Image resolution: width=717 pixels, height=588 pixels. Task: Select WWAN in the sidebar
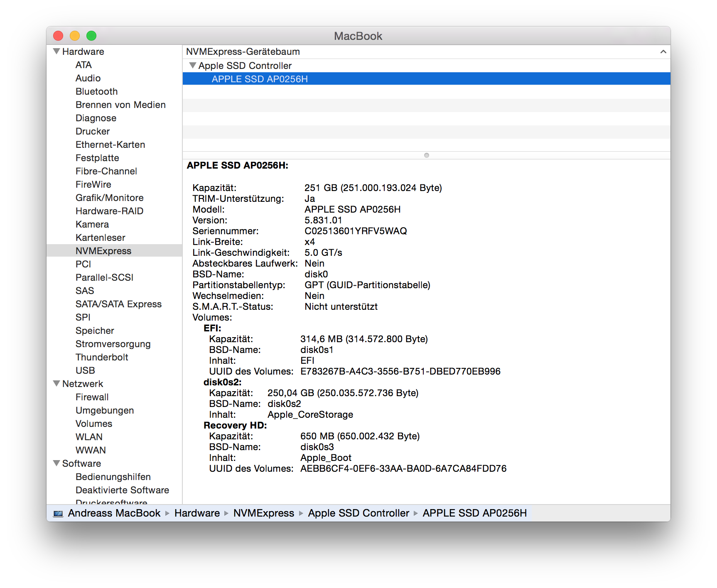point(91,450)
